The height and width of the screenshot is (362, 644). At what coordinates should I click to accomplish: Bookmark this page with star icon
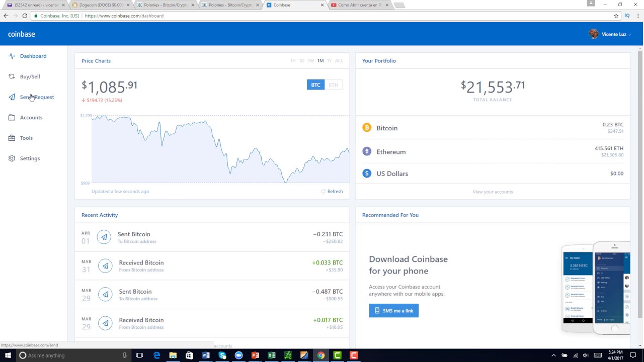coord(616,16)
